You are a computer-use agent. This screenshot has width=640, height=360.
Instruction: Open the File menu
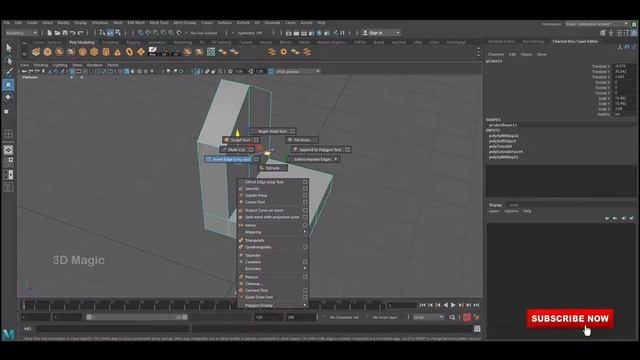[7, 23]
